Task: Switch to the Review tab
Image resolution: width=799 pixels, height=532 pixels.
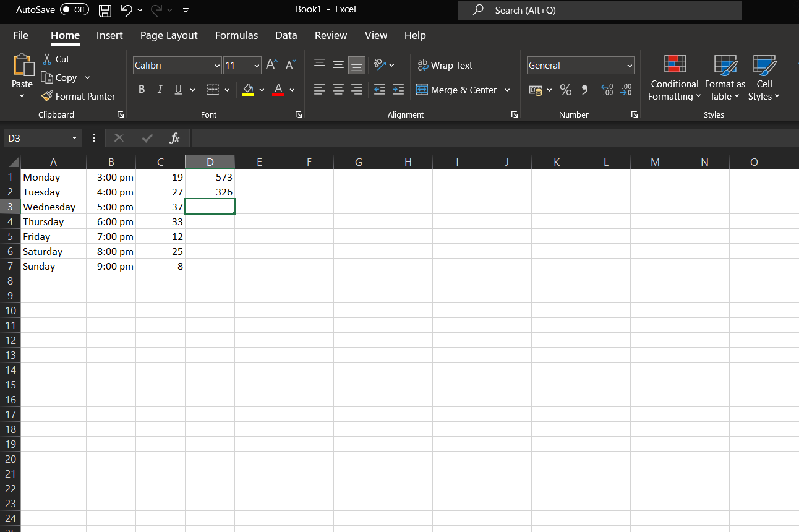Action: pos(331,35)
